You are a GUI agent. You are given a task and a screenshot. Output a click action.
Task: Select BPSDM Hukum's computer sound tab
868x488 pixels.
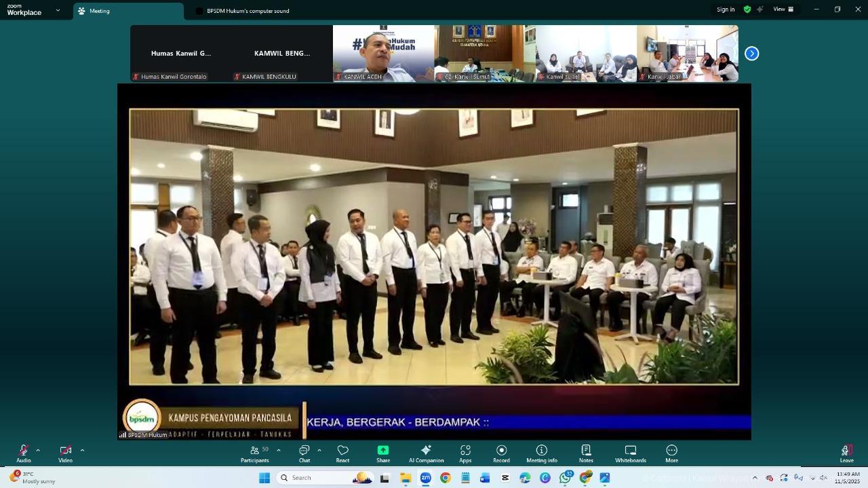(x=248, y=11)
